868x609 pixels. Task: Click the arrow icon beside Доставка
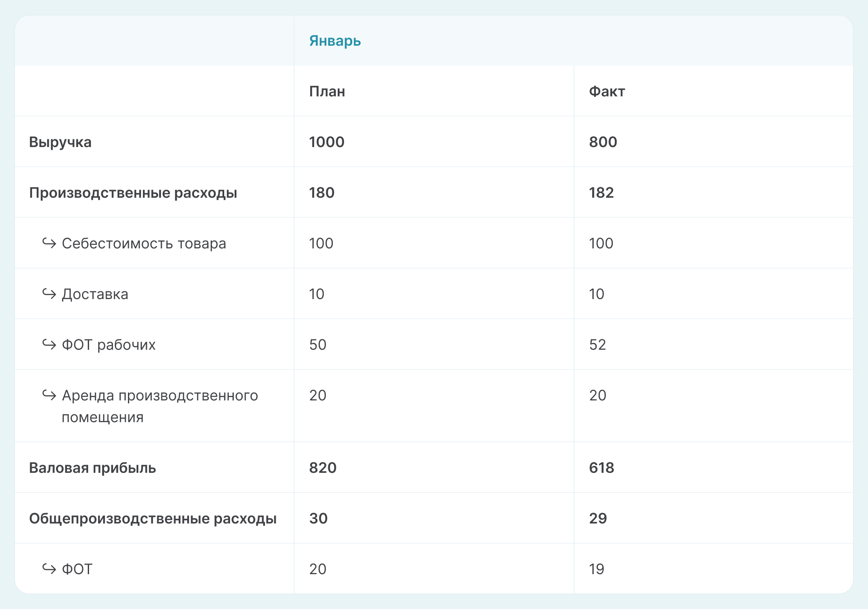click(49, 294)
